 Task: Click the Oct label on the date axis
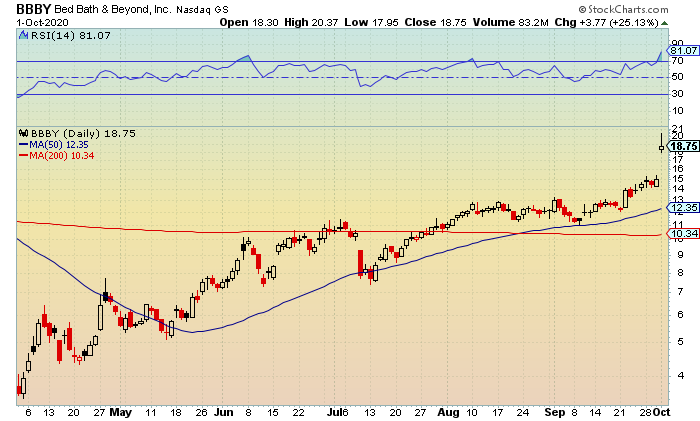click(662, 412)
